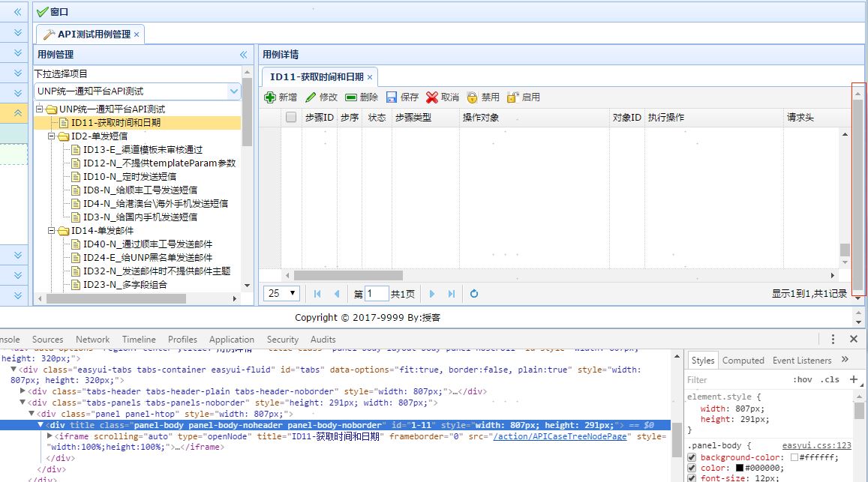This screenshot has height=482, width=868.
Task: Collapse the 用例管理 panel
Action: [x=244, y=54]
